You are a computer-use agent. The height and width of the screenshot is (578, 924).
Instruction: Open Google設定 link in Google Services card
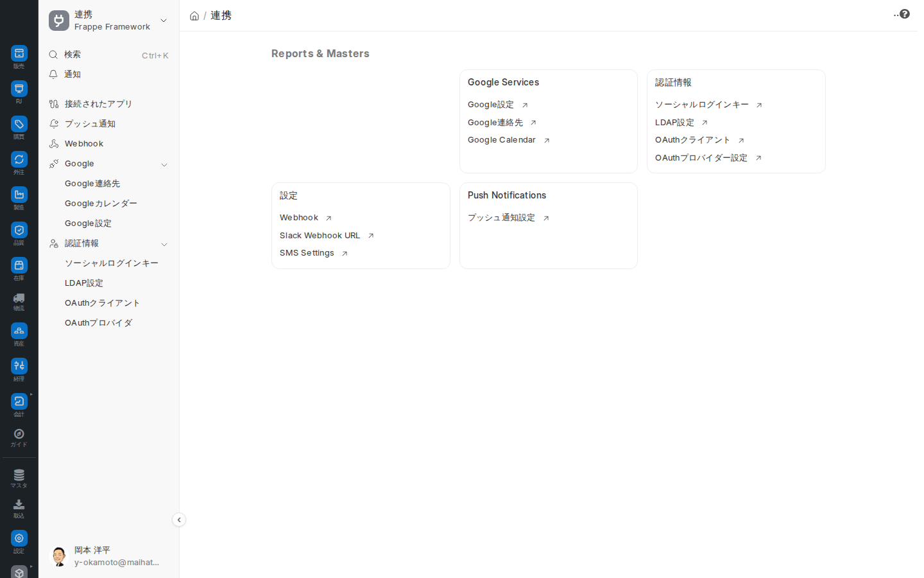click(491, 105)
